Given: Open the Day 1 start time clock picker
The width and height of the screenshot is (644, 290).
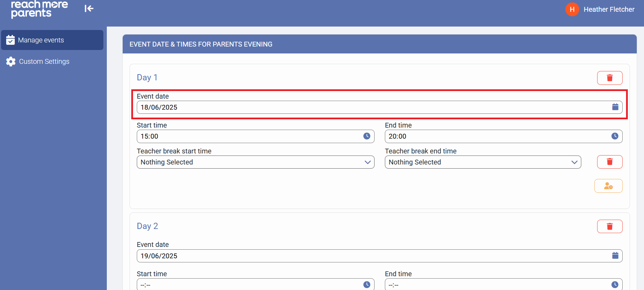Looking at the screenshot, I should (x=367, y=136).
